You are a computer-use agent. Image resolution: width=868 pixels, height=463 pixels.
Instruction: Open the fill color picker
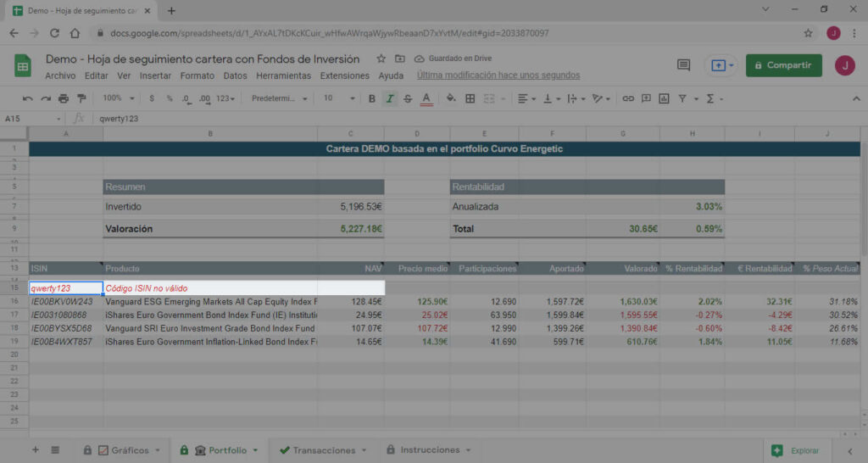(x=451, y=98)
